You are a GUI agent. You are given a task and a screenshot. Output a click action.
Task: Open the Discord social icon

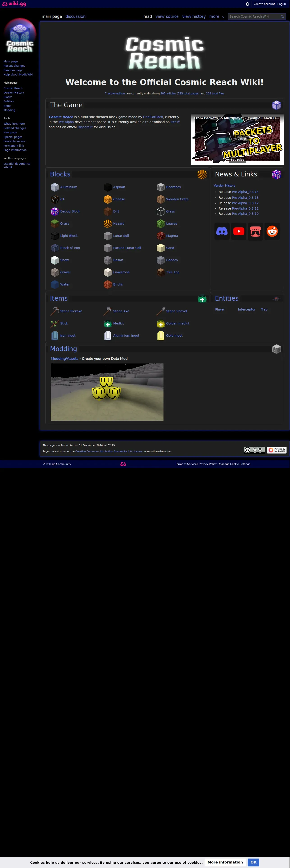coord(222,231)
